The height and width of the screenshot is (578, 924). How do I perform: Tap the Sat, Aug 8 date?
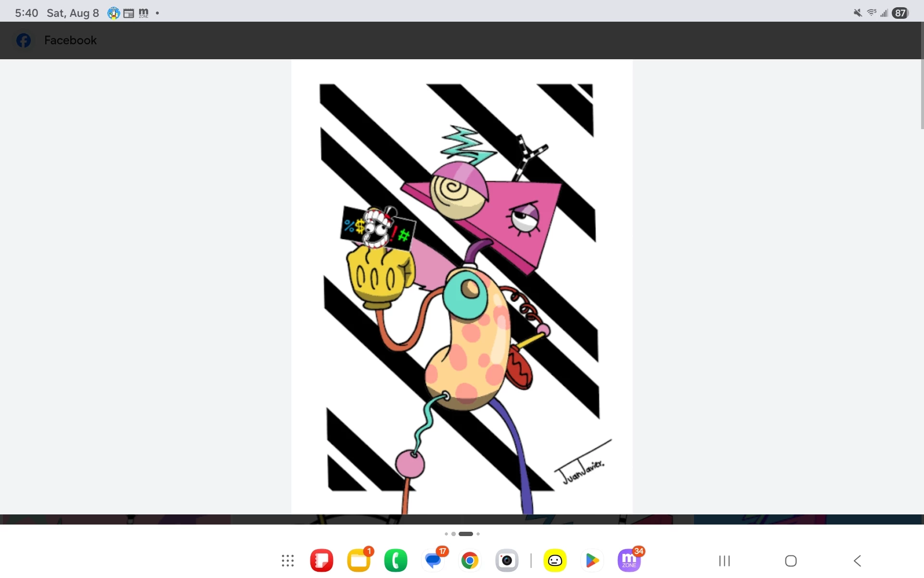click(x=73, y=13)
